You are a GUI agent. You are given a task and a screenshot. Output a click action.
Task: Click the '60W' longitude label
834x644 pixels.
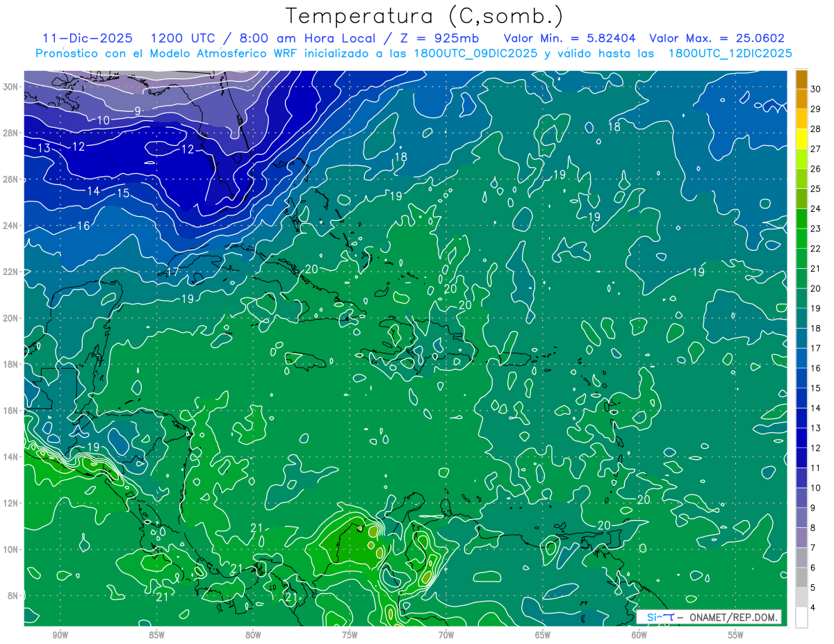coord(639,635)
